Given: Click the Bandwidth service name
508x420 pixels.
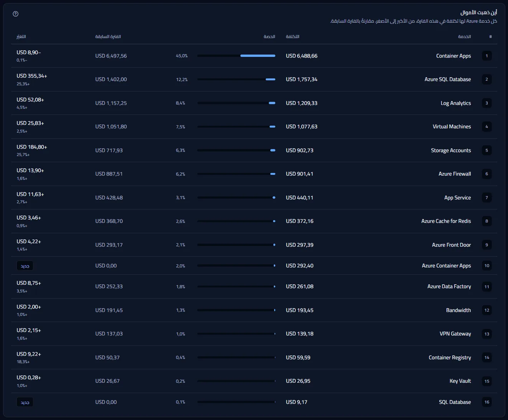Looking at the screenshot, I should click(458, 310).
